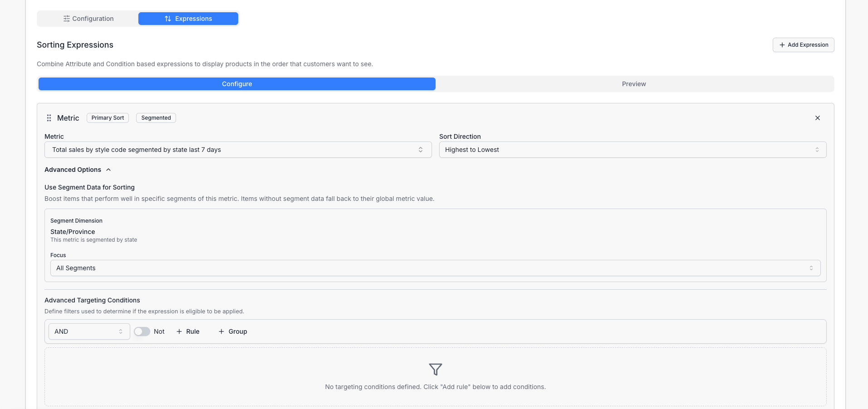Click the plus icon beside Group
Screen dimensions: 868x409
click(x=221, y=331)
